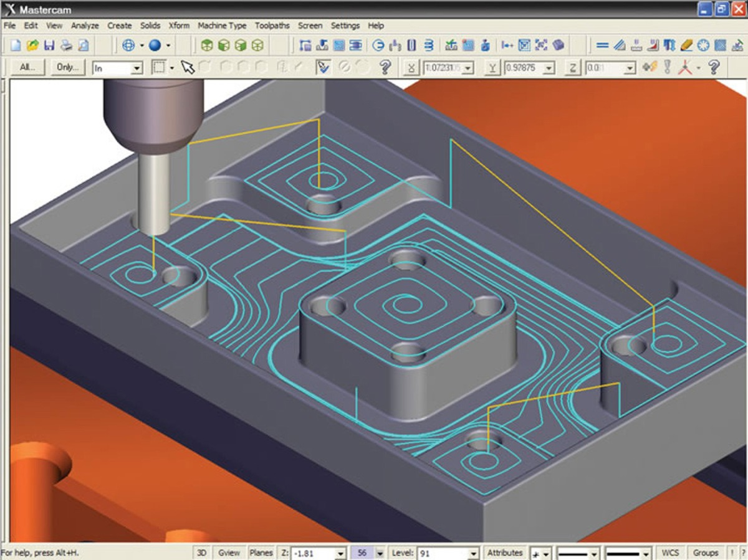Open a file with the folder icon
The width and height of the screenshot is (748, 560).
[x=33, y=45]
